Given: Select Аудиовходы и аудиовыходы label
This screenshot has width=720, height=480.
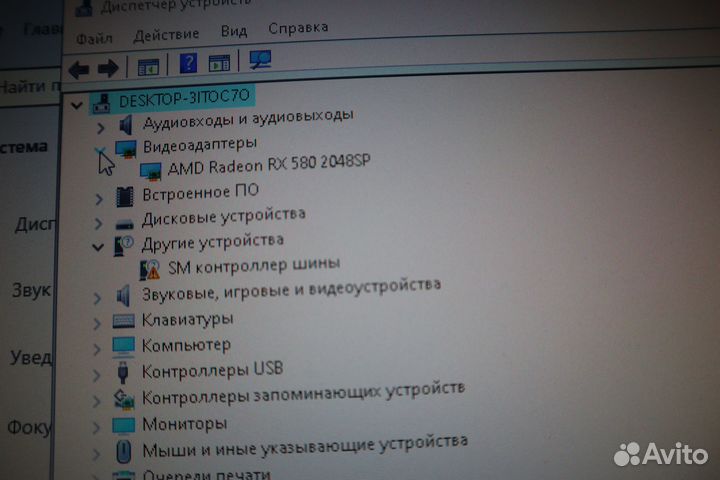Looking at the screenshot, I should tap(248, 118).
